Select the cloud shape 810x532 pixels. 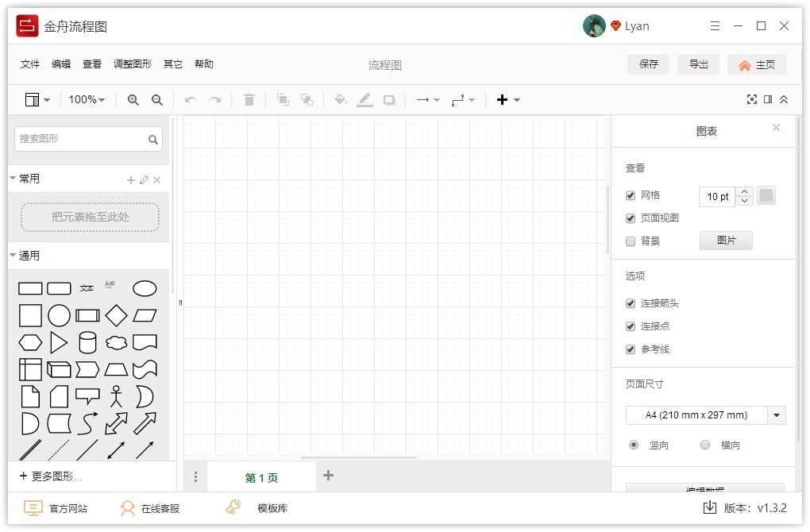point(116,342)
